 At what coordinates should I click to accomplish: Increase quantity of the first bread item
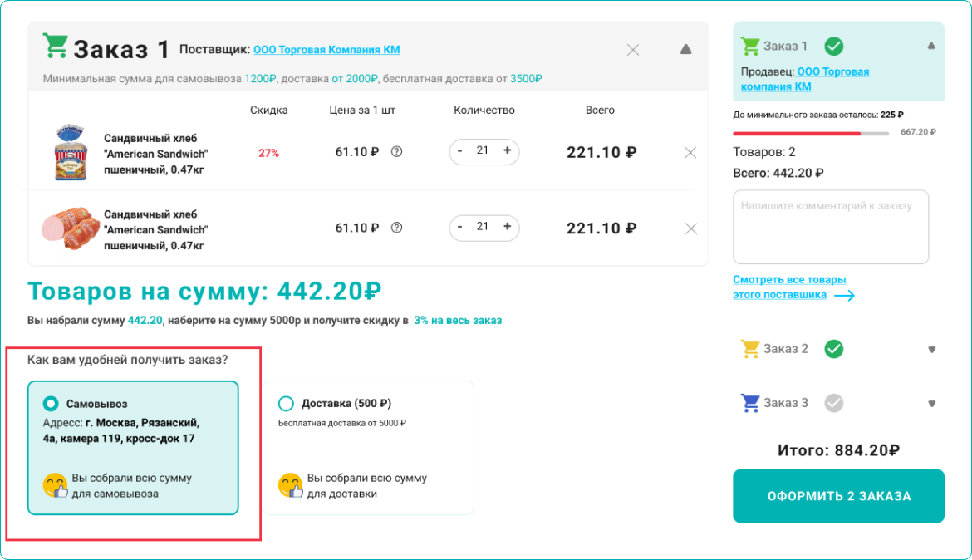[507, 151]
